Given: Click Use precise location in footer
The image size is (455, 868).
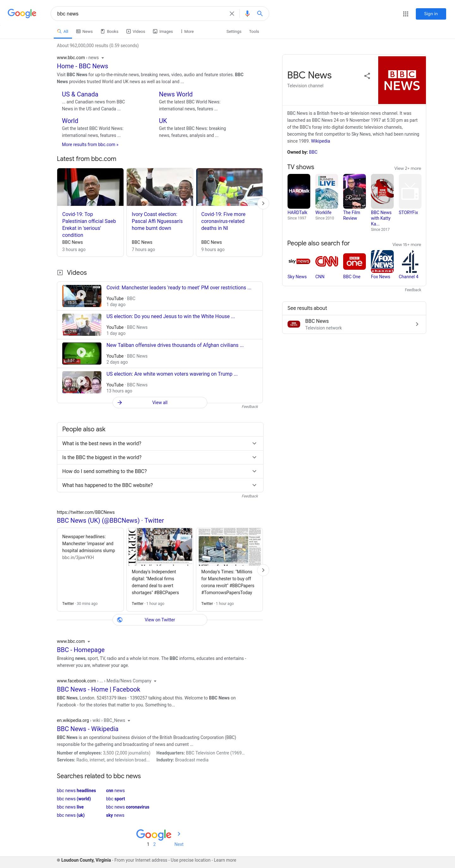Looking at the screenshot, I should pyautogui.click(x=191, y=860).
